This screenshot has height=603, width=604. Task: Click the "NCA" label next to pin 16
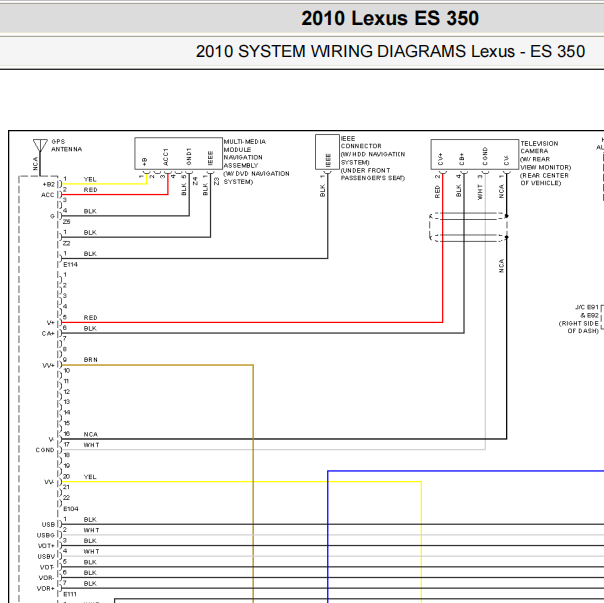click(91, 435)
